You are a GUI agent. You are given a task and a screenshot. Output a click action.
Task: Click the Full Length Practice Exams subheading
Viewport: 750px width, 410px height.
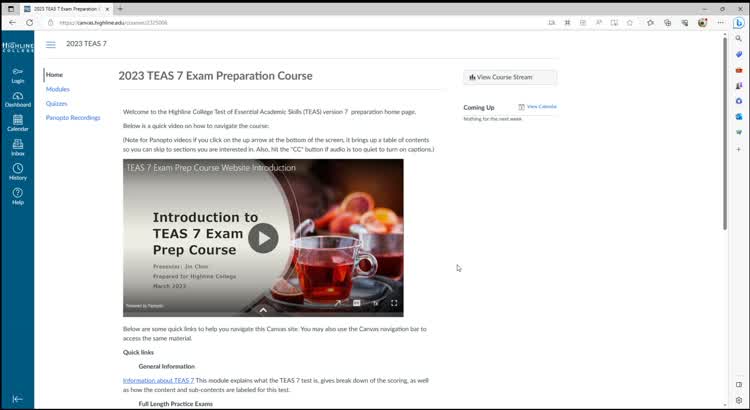click(176, 404)
